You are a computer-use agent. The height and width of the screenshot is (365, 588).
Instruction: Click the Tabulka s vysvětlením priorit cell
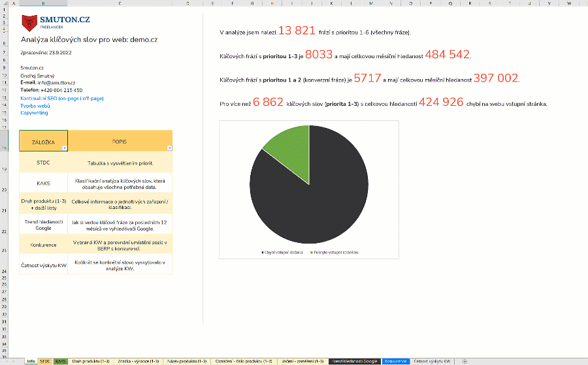coord(120,163)
